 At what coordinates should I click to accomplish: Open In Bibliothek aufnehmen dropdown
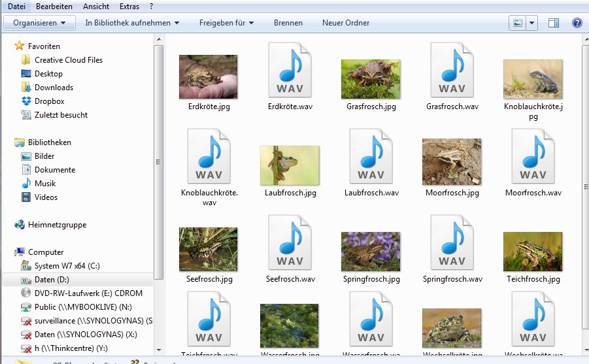132,23
